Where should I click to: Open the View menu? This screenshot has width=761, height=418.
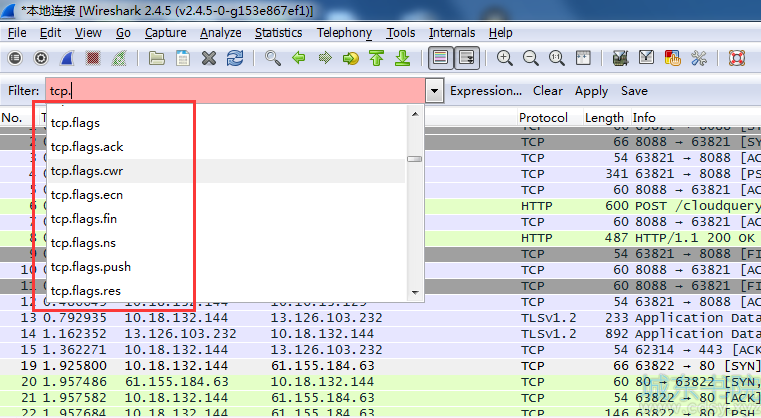[x=88, y=33]
